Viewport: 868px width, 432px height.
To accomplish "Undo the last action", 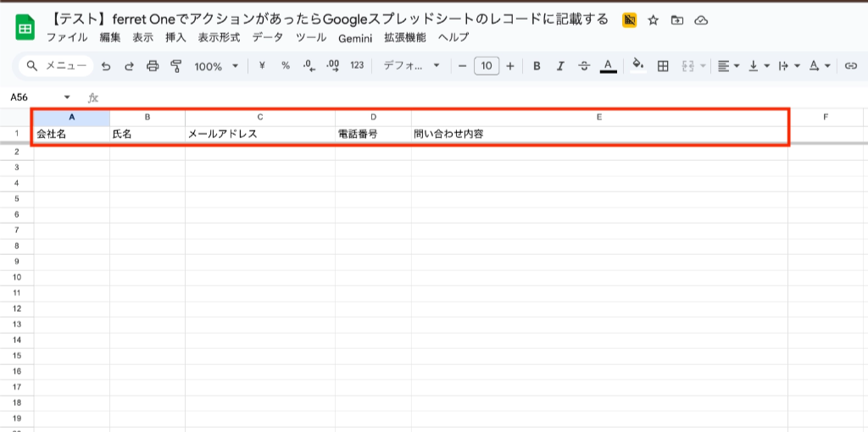I will (x=106, y=66).
